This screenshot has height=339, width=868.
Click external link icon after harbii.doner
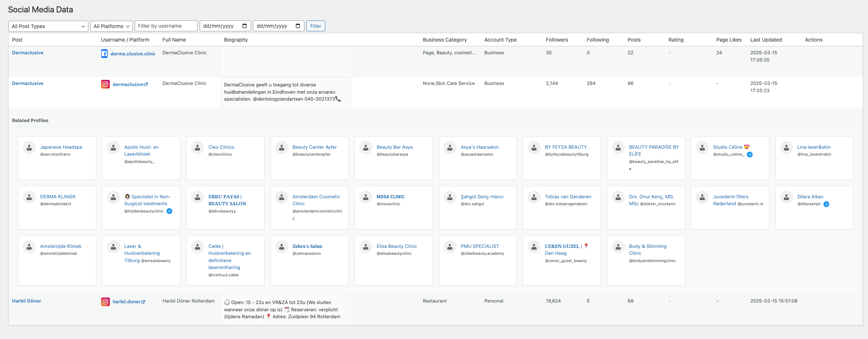point(143,302)
